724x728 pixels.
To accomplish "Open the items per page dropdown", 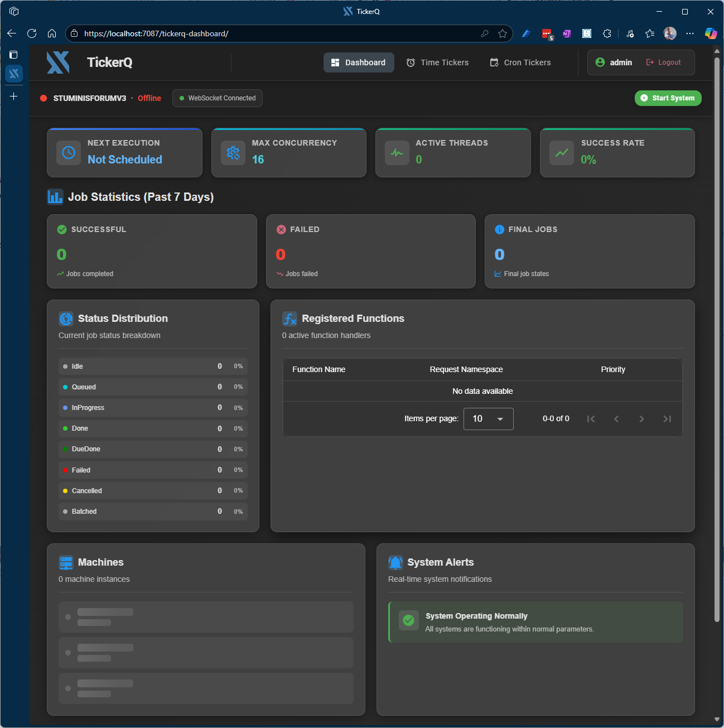I will pos(488,418).
